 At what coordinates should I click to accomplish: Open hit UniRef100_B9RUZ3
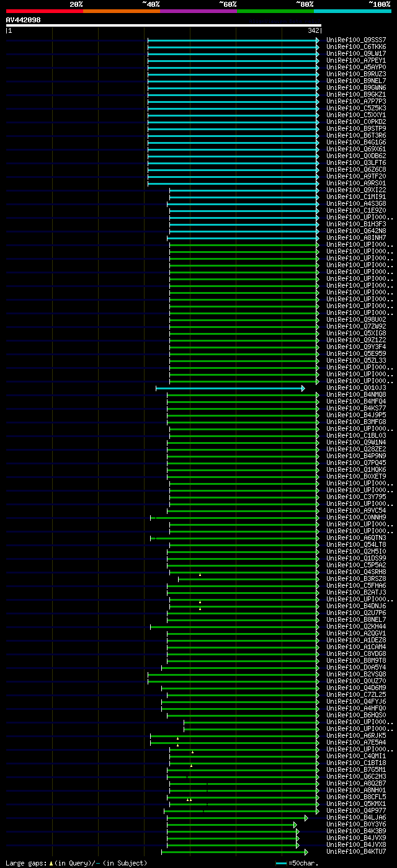click(x=356, y=74)
